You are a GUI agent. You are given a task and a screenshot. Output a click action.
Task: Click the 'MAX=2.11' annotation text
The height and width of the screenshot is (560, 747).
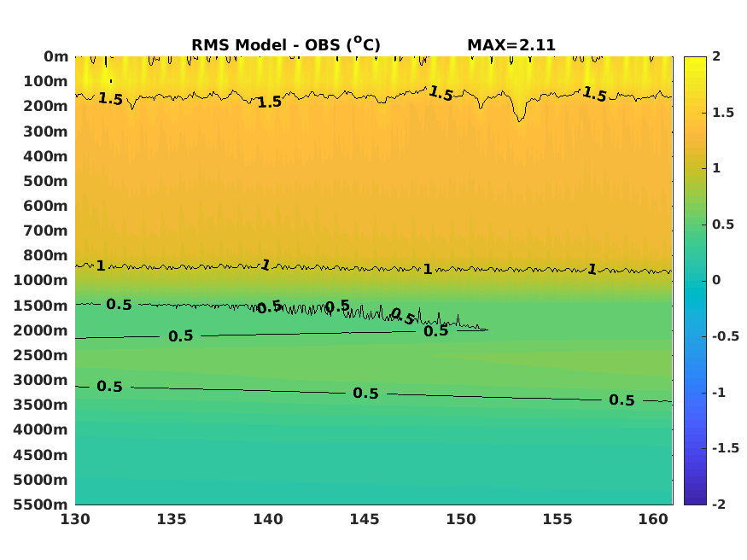point(511,45)
